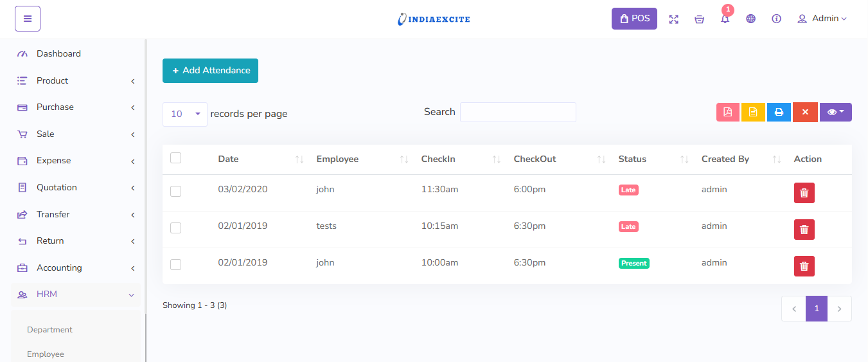Expand the Admin user dropdown

[x=822, y=19]
